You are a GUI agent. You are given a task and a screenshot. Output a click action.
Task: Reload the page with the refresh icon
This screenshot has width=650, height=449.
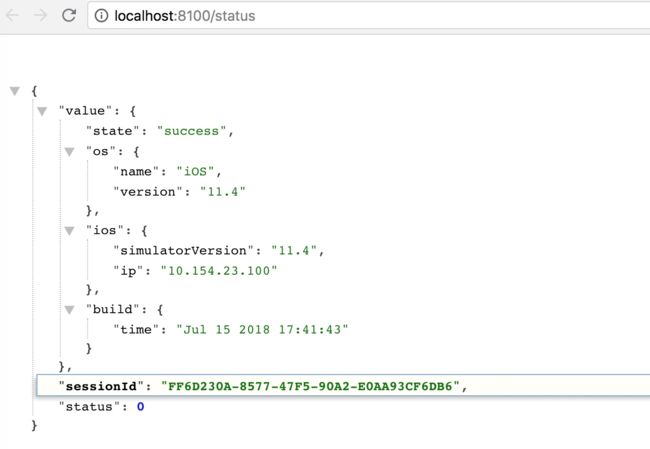[x=69, y=15]
